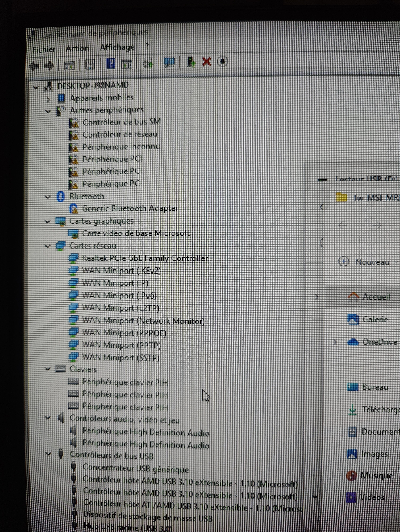Collapse the Autres périphériques category
Viewport: 400px width, 532px height.
(x=48, y=112)
